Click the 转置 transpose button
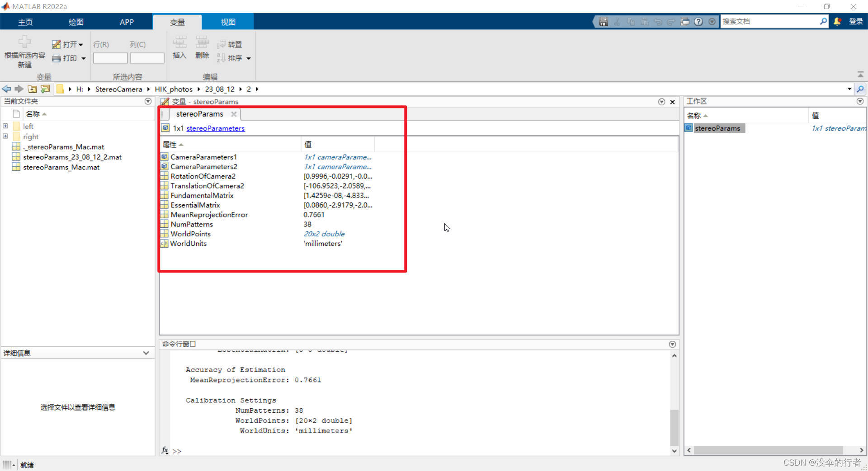Screen dimensions: 868x471 (230, 44)
